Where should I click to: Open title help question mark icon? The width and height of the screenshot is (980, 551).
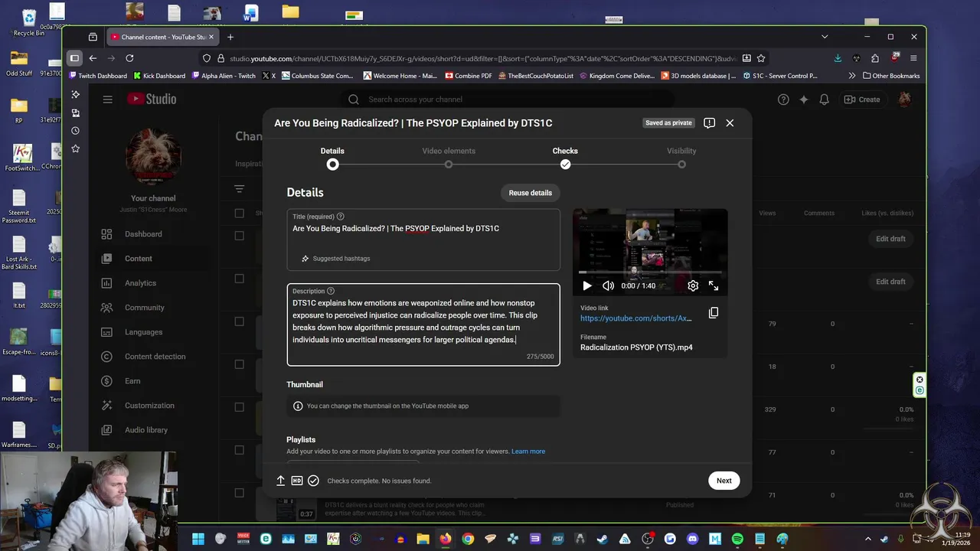tap(341, 217)
